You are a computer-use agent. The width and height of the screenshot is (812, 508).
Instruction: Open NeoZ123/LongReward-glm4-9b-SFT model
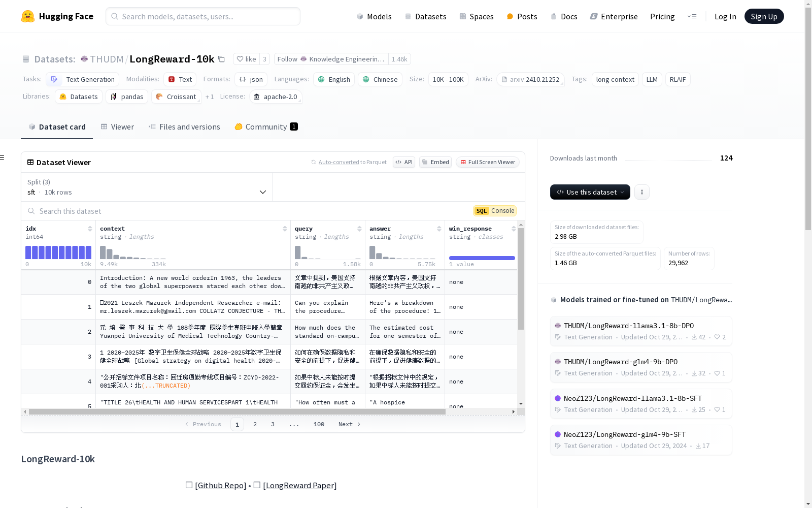click(x=641, y=440)
